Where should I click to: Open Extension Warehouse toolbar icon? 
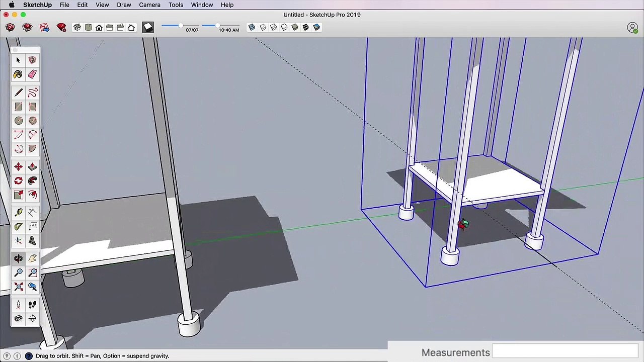(27, 28)
